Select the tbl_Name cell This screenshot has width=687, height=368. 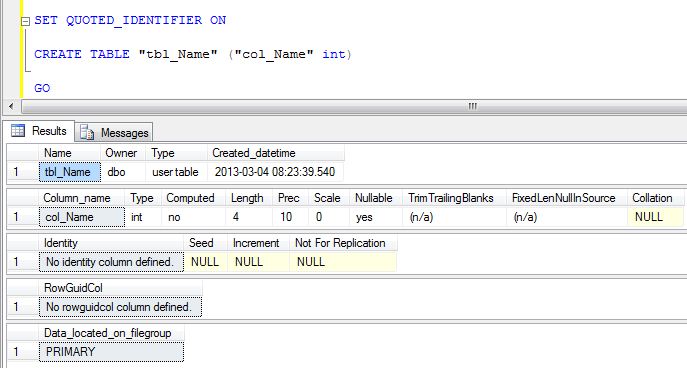(x=70, y=172)
